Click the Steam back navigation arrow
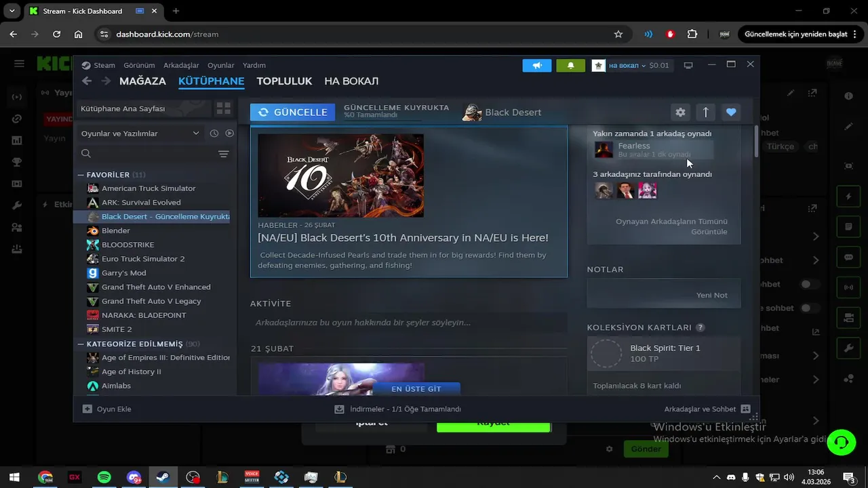The width and height of the screenshot is (868, 488). pyautogui.click(x=87, y=81)
